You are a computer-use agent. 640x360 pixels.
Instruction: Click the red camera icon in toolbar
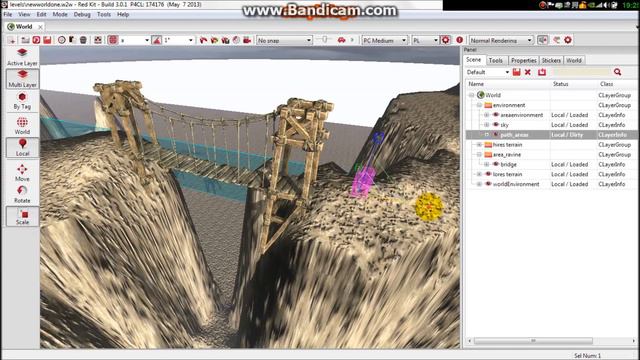(x=247, y=40)
